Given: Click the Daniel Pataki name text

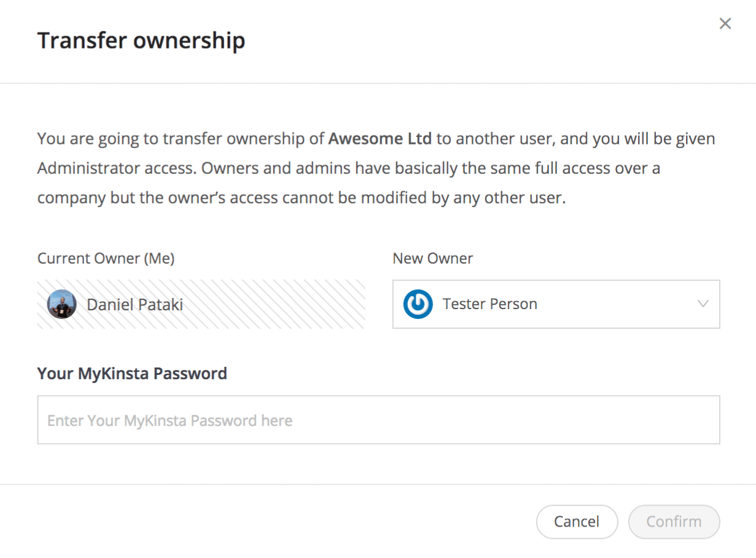Looking at the screenshot, I should coord(134,304).
